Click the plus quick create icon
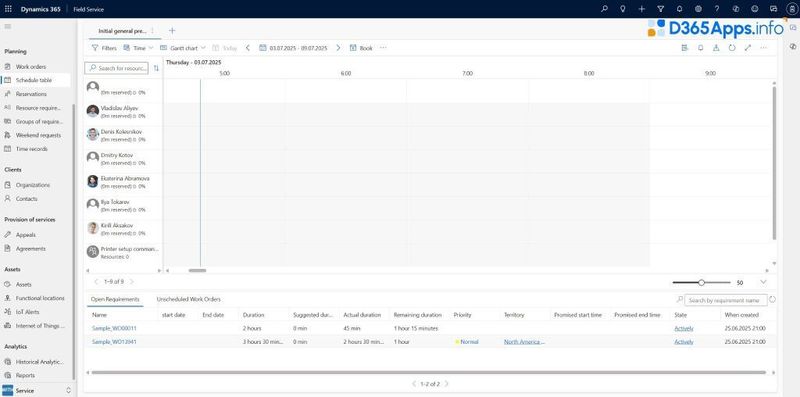This screenshot has height=397, width=800. click(641, 9)
